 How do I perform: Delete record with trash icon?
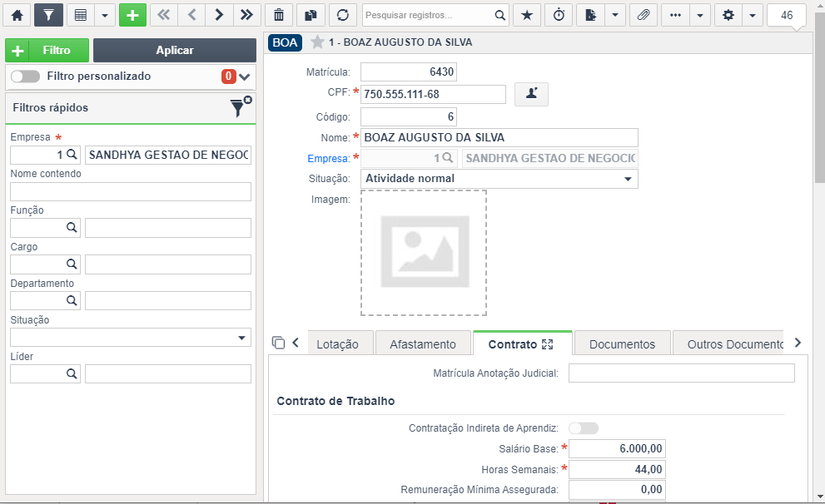279,15
